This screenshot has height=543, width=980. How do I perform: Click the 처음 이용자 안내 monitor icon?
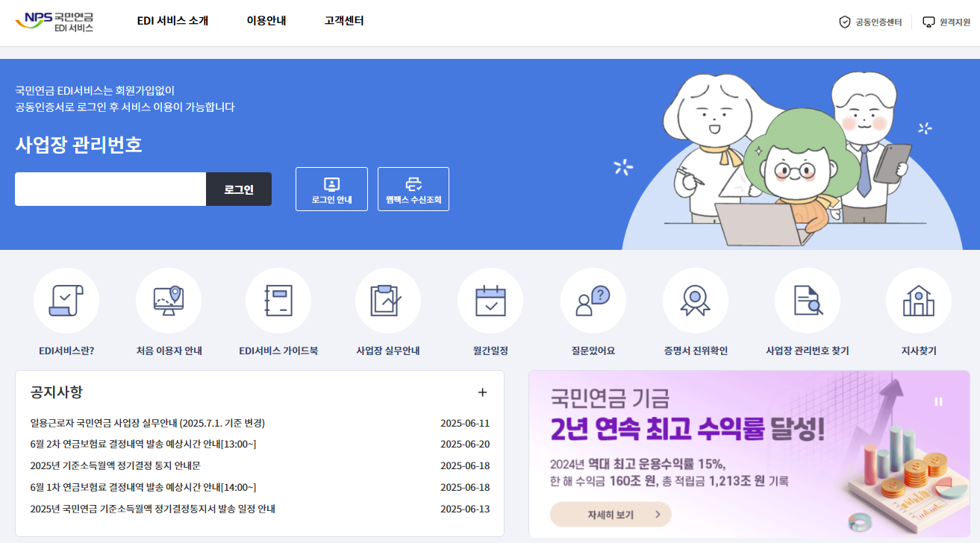tap(169, 301)
